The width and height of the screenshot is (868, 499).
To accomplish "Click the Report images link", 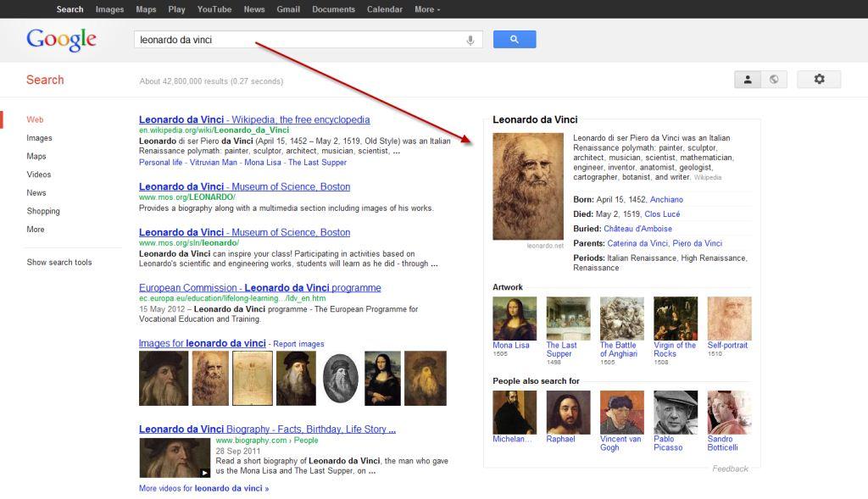I will pos(298,344).
